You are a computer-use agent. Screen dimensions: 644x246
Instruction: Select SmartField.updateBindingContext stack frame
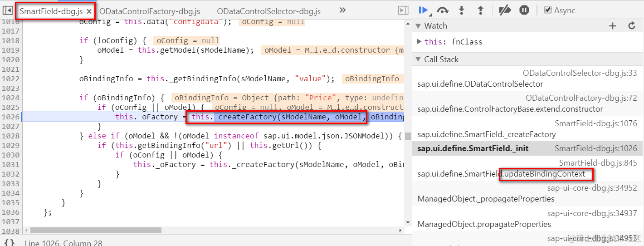pyautogui.click(x=528, y=168)
